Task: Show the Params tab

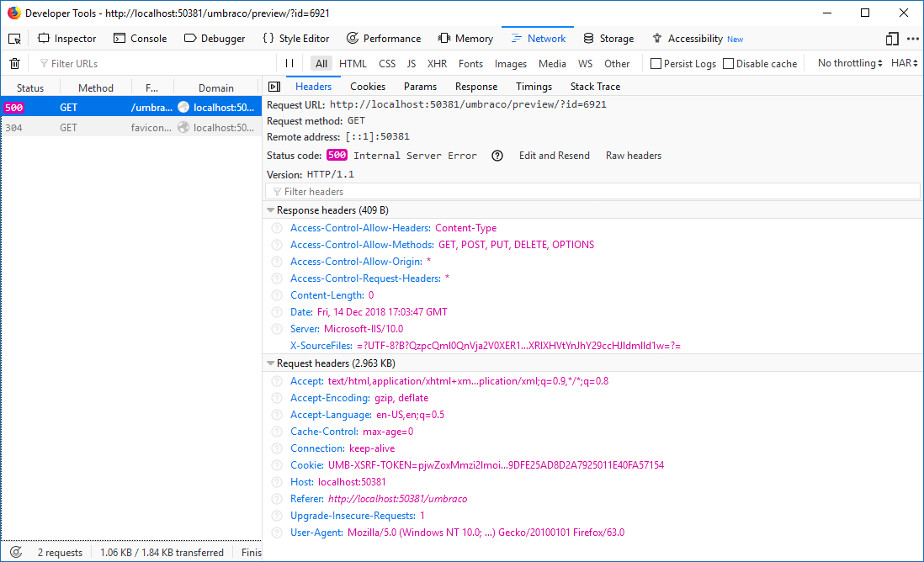Action: pyautogui.click(x=420, y=87)
